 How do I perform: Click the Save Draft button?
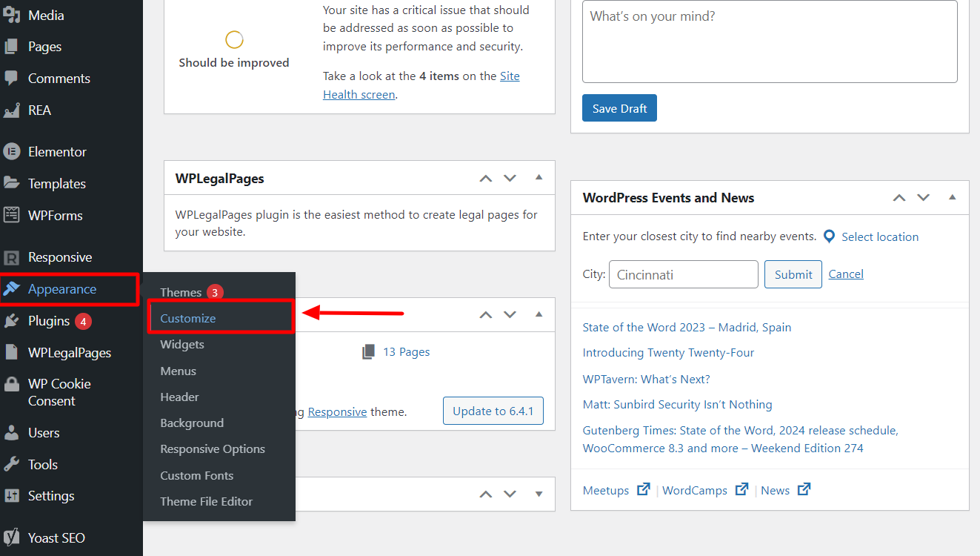(619, 108)
